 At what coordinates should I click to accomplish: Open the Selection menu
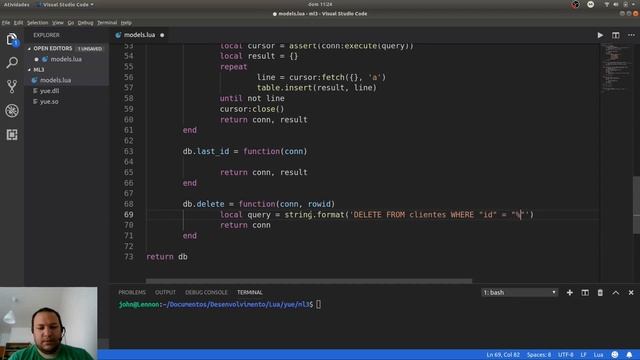click(x=38, y=23)
